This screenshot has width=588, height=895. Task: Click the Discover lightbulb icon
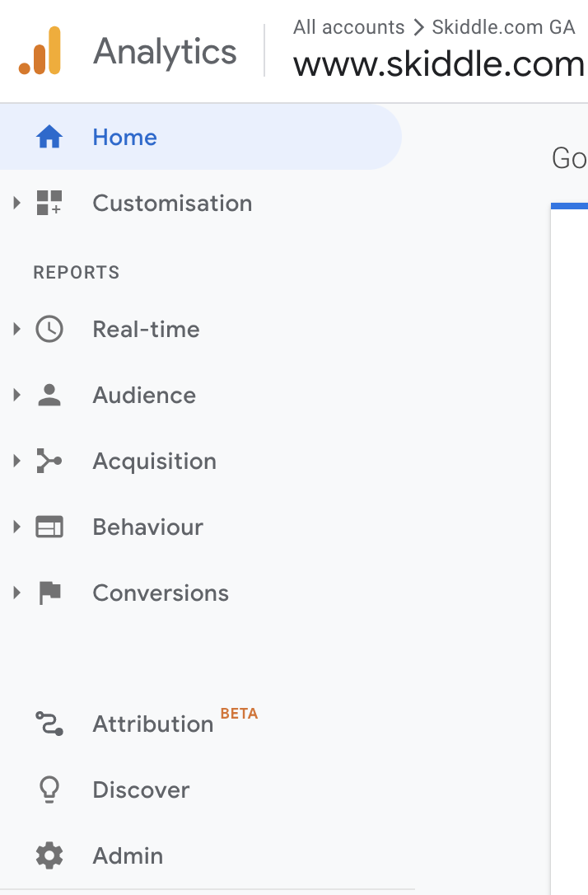point(49,790)
